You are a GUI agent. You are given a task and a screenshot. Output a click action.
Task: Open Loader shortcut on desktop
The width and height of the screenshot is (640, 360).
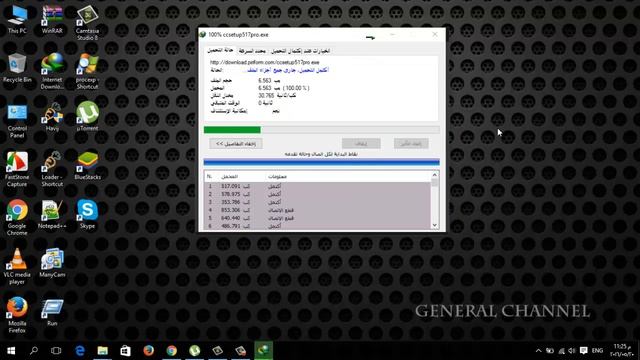pyautogui.click(x=52, y=169)
